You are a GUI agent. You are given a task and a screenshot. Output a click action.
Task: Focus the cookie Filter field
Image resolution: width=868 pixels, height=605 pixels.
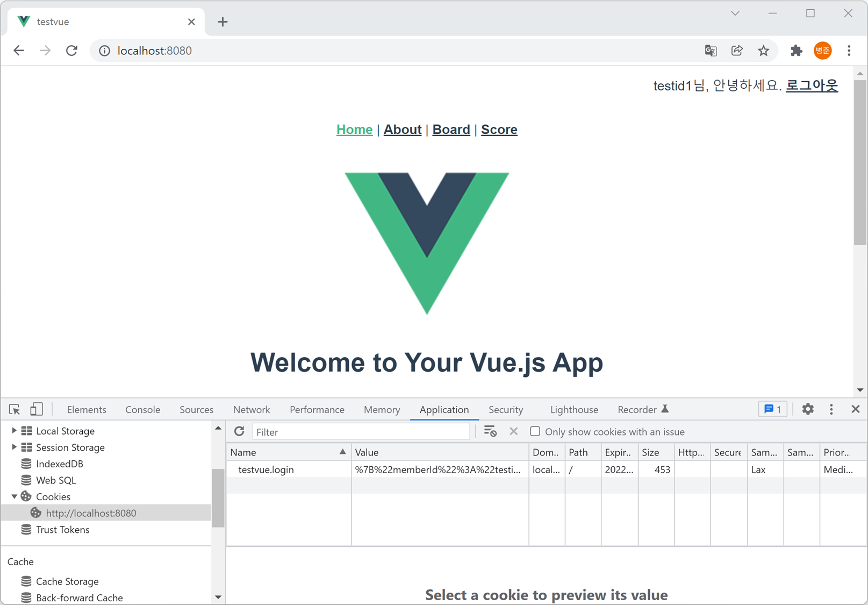pos(361,432)
